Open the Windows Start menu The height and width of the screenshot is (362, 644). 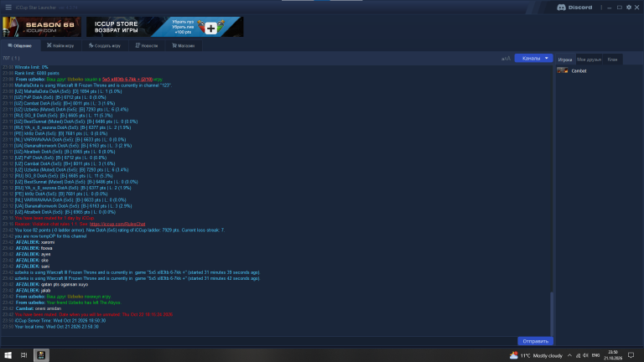[8, 355]
